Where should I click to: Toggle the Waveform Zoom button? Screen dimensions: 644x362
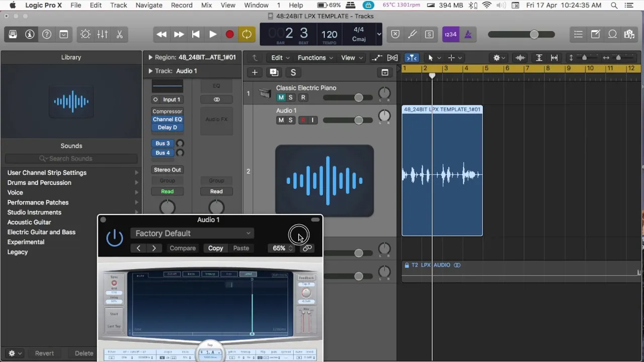coord(520,58)
